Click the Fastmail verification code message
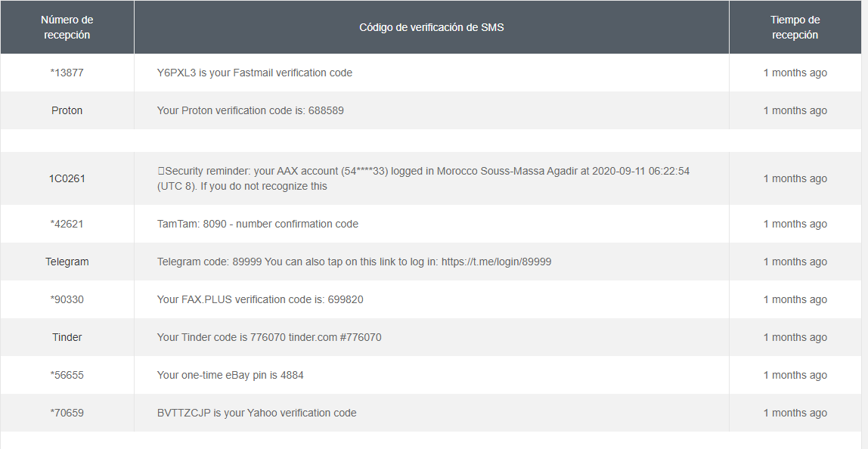The width and height of the screenshot is (868, 449). click(254, 73)
